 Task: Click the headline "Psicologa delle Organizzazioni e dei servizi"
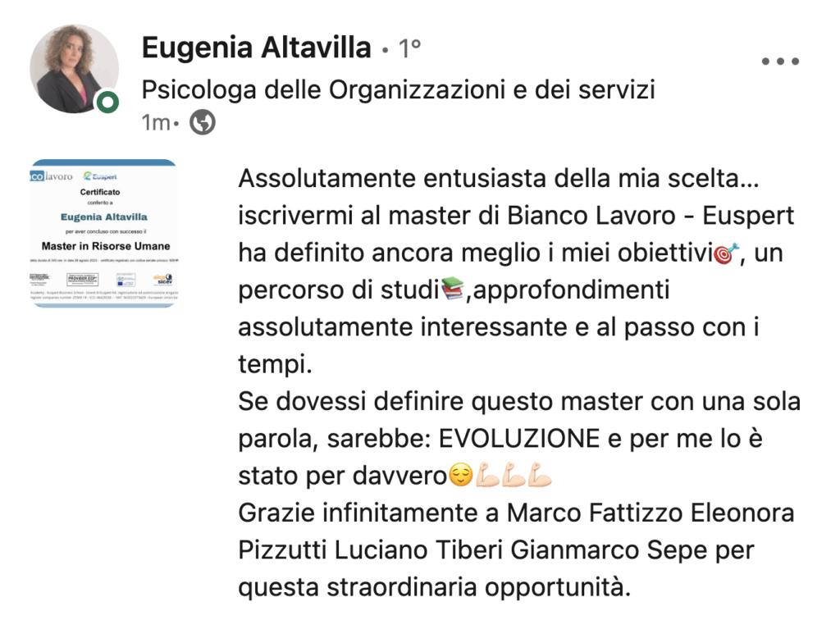point(399,89)
